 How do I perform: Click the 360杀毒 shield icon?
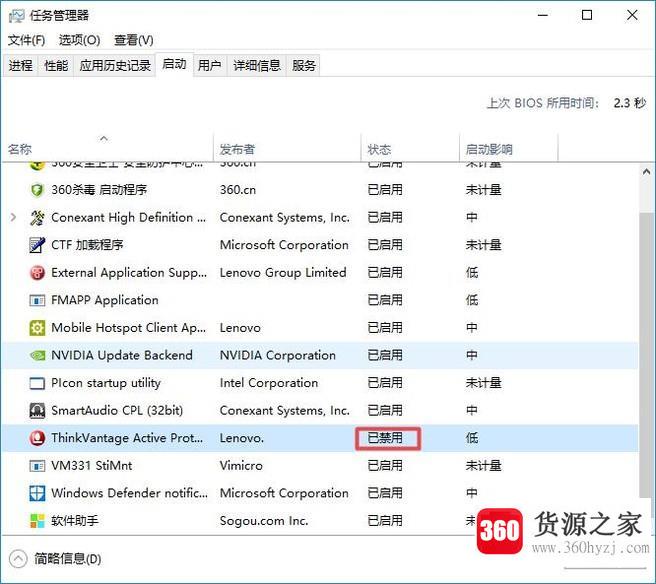[37, 190]
